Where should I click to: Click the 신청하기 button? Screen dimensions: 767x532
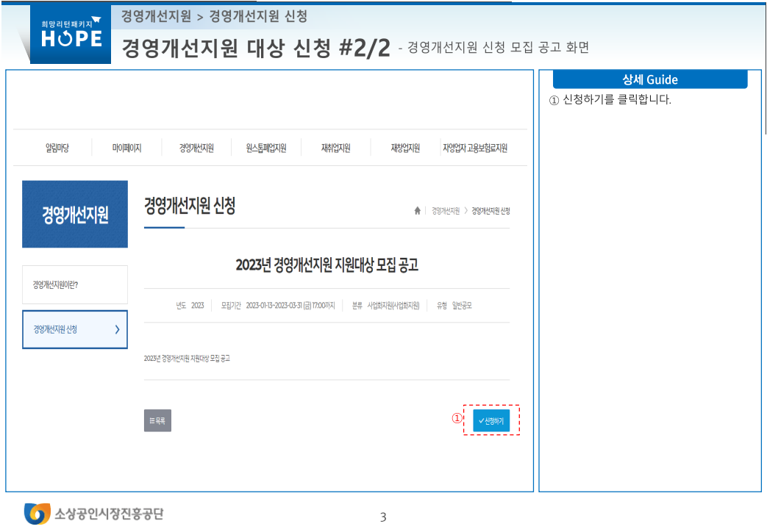pyautogui.click(x=490, y=420)
